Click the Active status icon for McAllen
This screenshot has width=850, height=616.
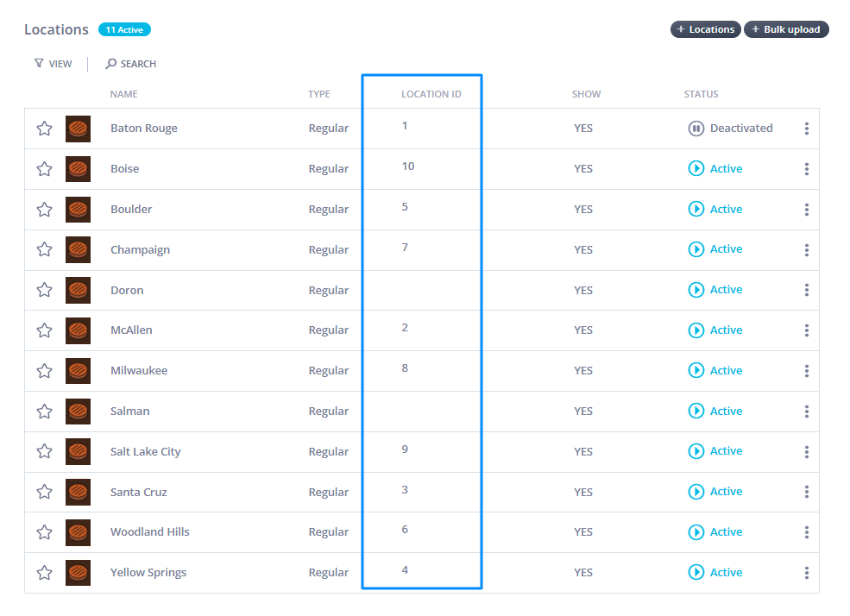tap(696, 330)
